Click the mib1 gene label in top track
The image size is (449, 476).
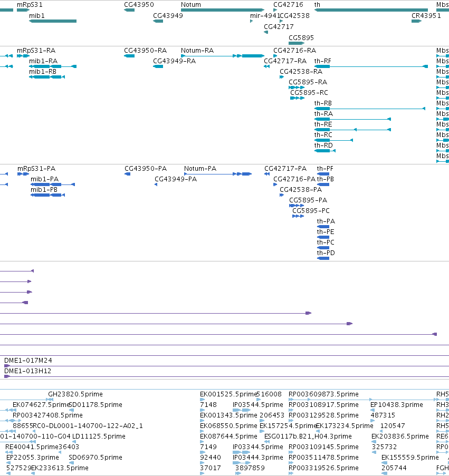coord(37,15)
